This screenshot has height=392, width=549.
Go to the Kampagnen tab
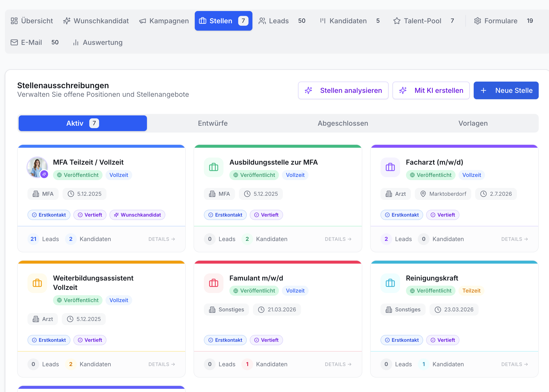coord(164,21)
